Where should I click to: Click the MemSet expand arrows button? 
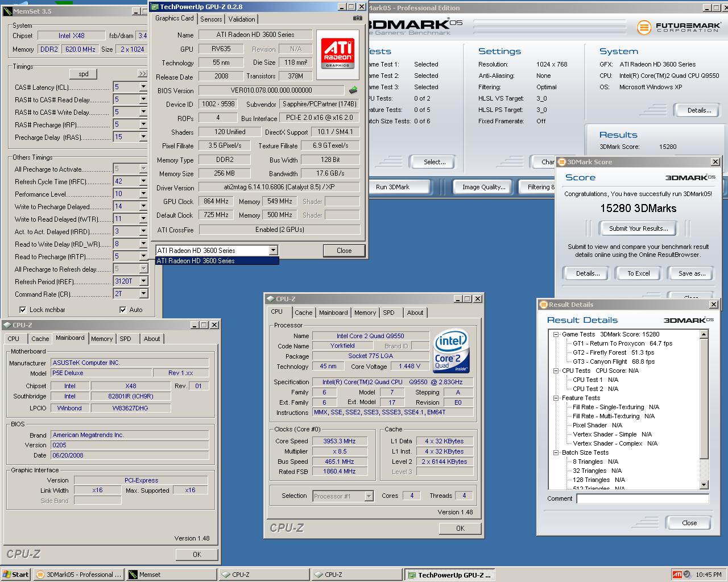(142, 74)
